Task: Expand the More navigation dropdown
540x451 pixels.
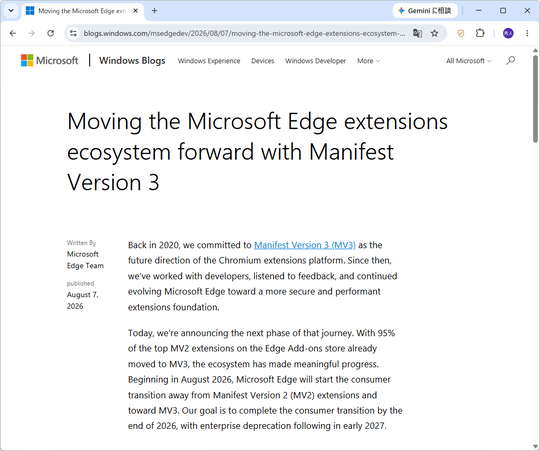Action: [x=368, y=61]
